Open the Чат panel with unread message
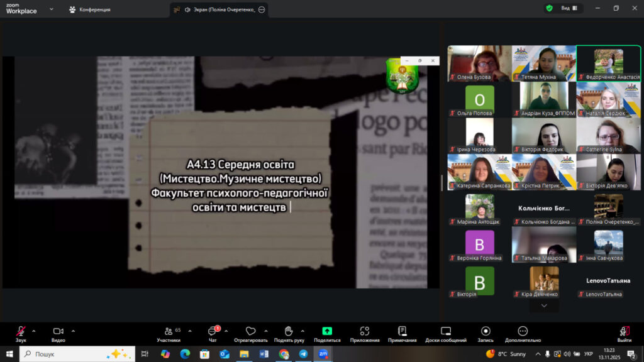The image size is (644, 362). click(x=212, y=331)
